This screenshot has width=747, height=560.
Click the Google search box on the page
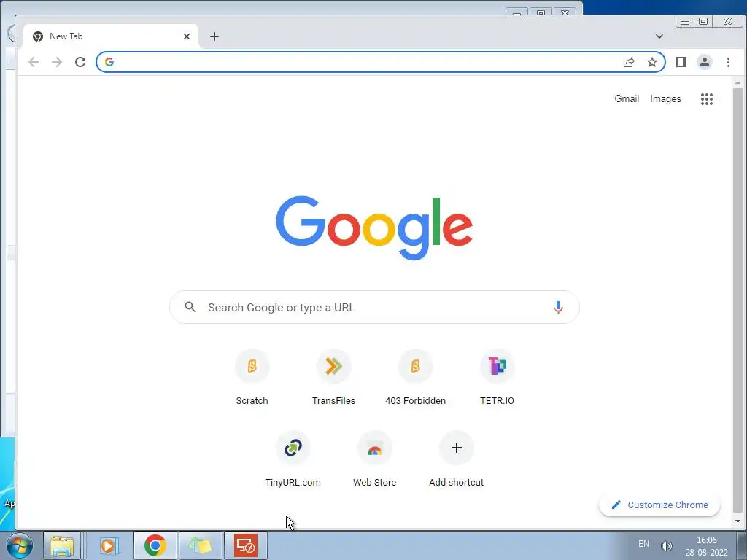(374, 307)
